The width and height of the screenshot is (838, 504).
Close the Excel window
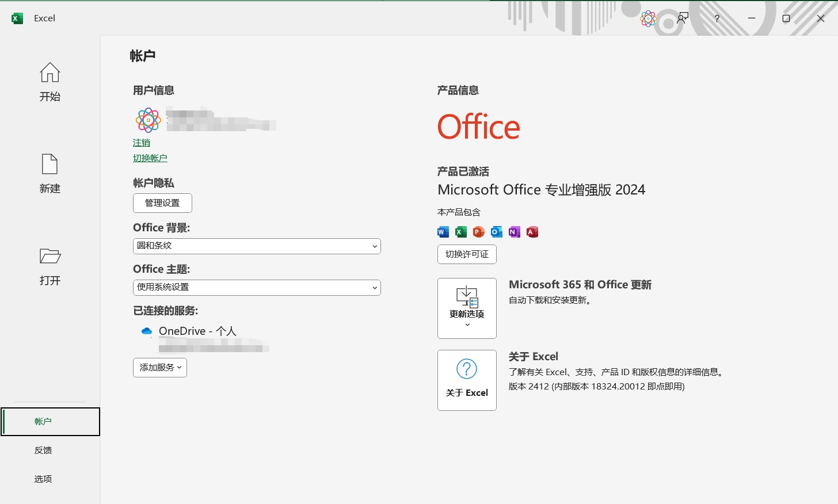click(x=821, y=18)
